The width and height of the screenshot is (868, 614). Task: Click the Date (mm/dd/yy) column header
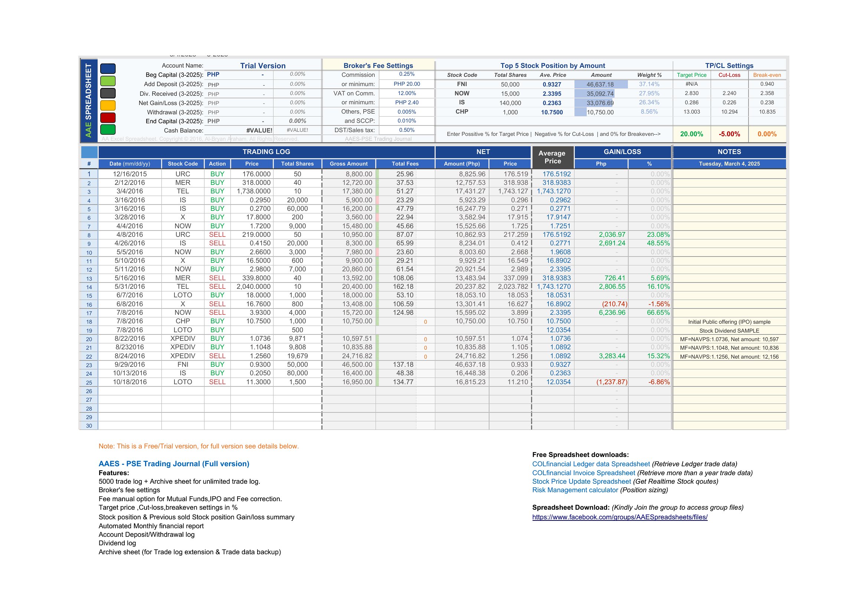tap(130, 164)
